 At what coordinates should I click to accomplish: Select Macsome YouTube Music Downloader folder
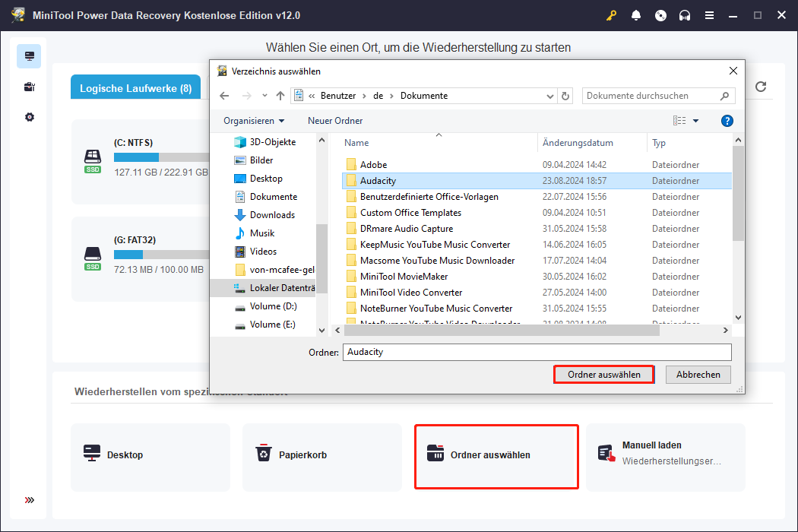pos(537,261)
